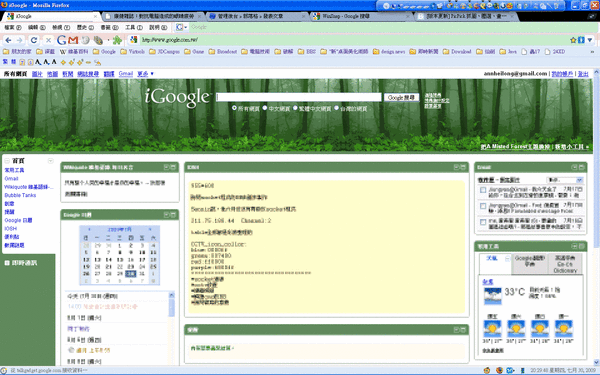Reload the page with the Refresh icon
Screen dimensions: 600x375
pos(34,40)
